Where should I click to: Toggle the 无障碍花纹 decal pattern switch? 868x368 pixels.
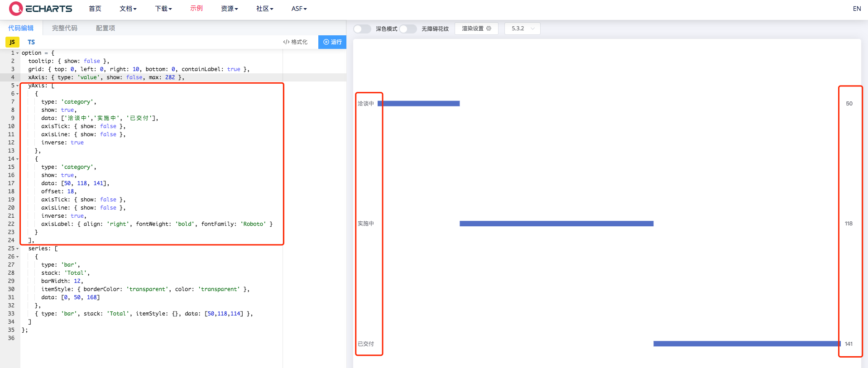click(408, 29)
